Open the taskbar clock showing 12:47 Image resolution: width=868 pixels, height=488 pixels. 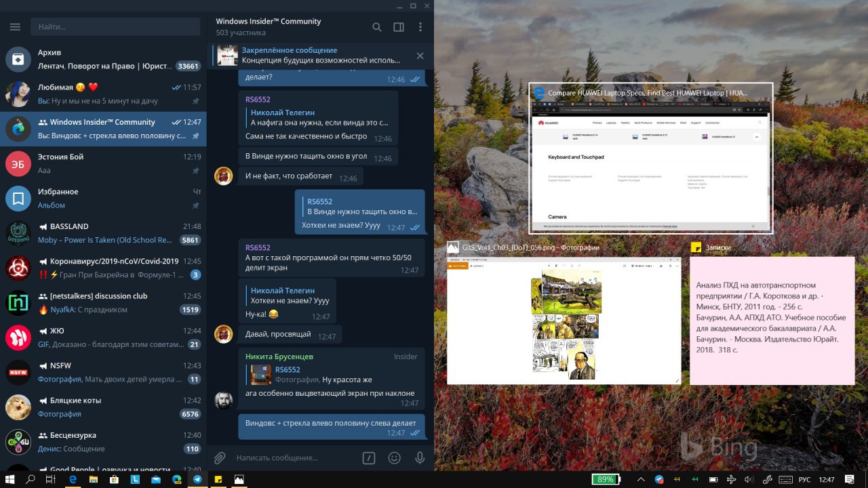coord(826,479)
